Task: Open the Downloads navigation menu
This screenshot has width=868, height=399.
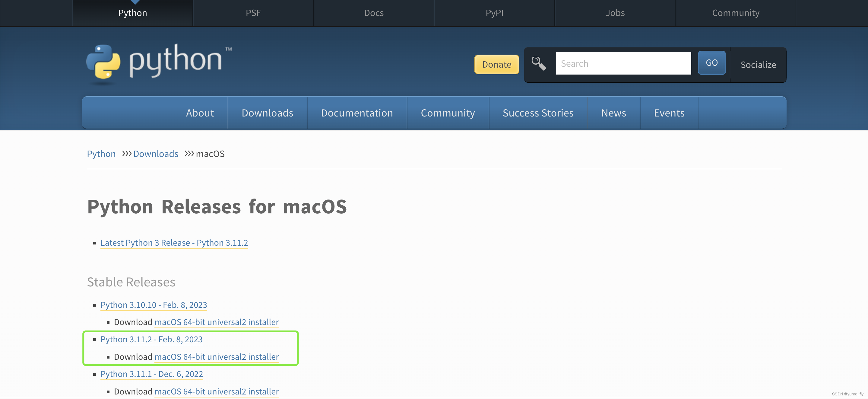Action: 267,113
